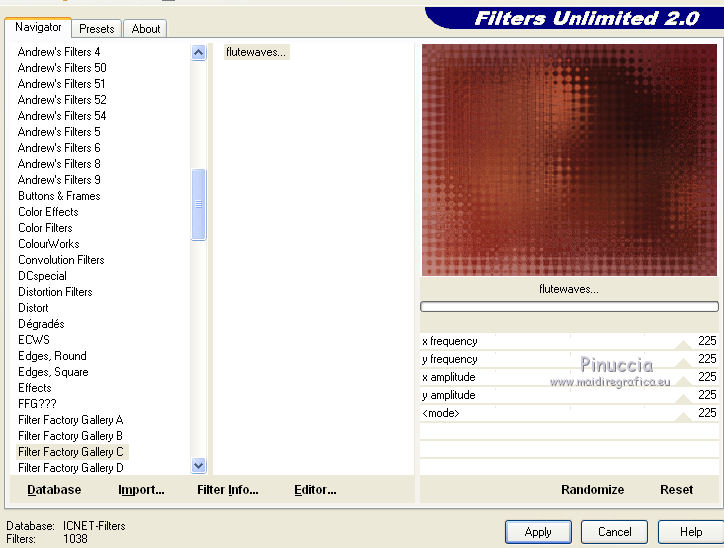724x548 pixels.
Task: Select Filter Factory Gallery C
Action: pos(71,452)
